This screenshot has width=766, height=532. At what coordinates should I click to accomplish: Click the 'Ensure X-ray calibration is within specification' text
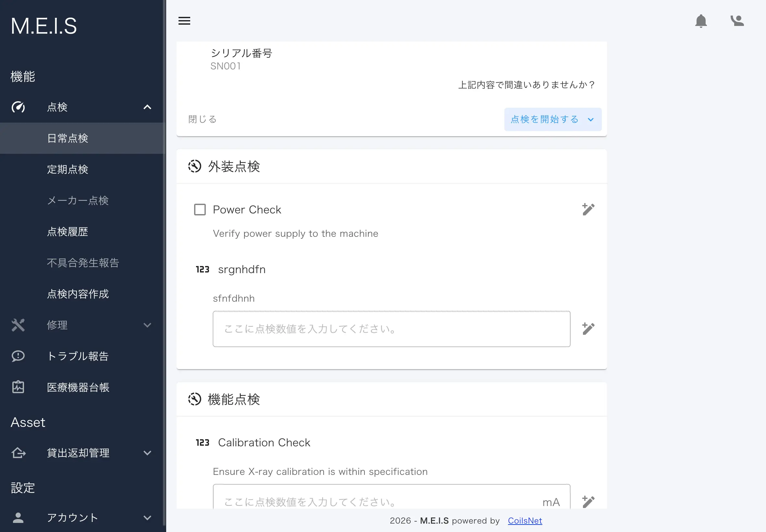pyautogui.click(x=320, y=472)
